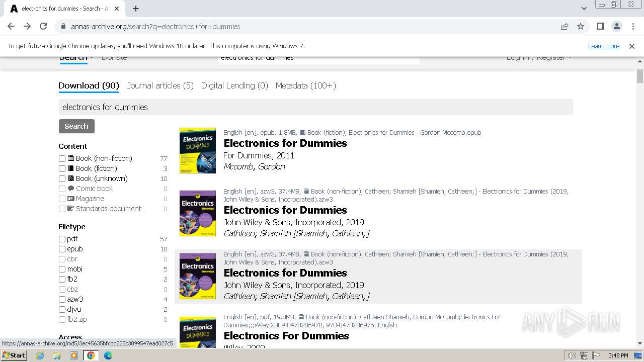
Task: Open the Chrome profile avatar
Action: tap(616, 26)
